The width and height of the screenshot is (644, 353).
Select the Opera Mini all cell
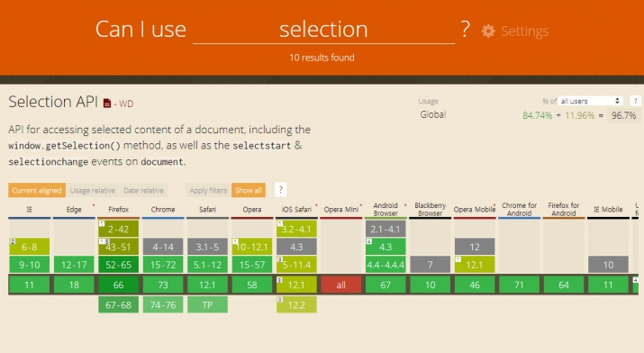click(x=340, y=285)
